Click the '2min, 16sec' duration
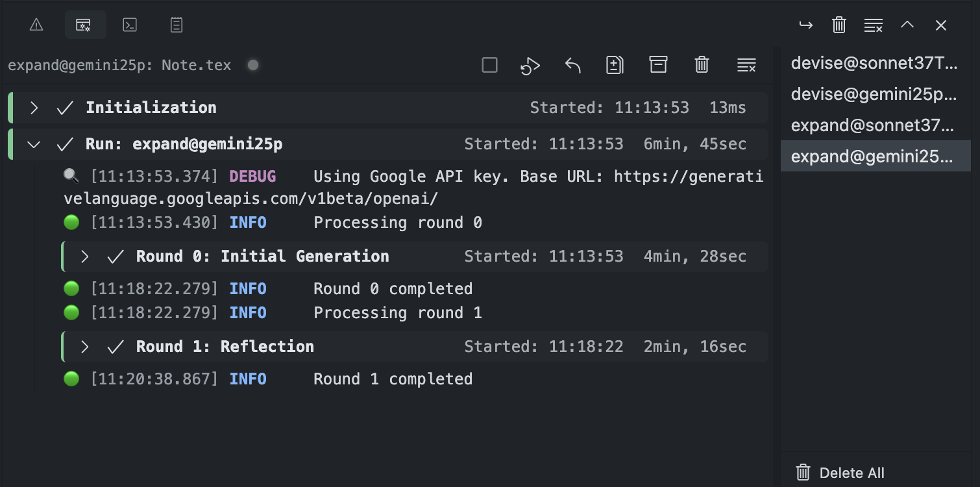This screenshot has height=487, width=980. click(695, 347)
